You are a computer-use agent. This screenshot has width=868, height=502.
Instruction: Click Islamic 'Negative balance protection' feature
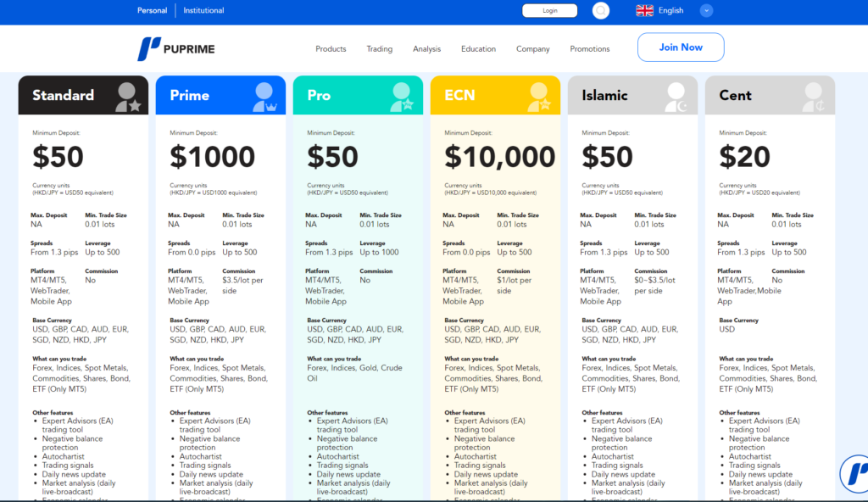point(621,443)
